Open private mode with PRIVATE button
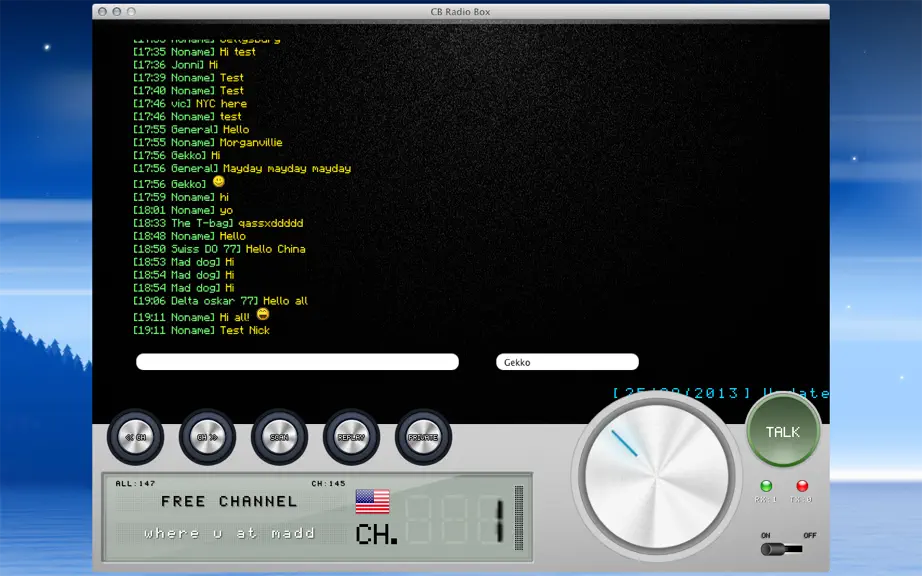Image resolution: width=922 pixels, height=576 pixels. coord(423,437)
